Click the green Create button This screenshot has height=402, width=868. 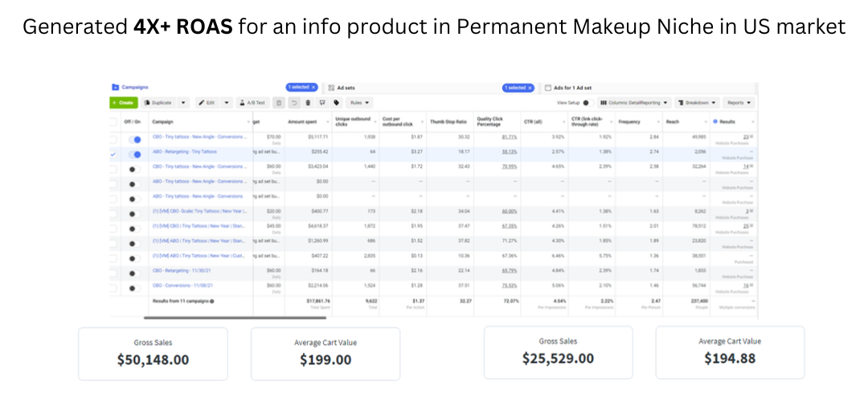[124, 103]
